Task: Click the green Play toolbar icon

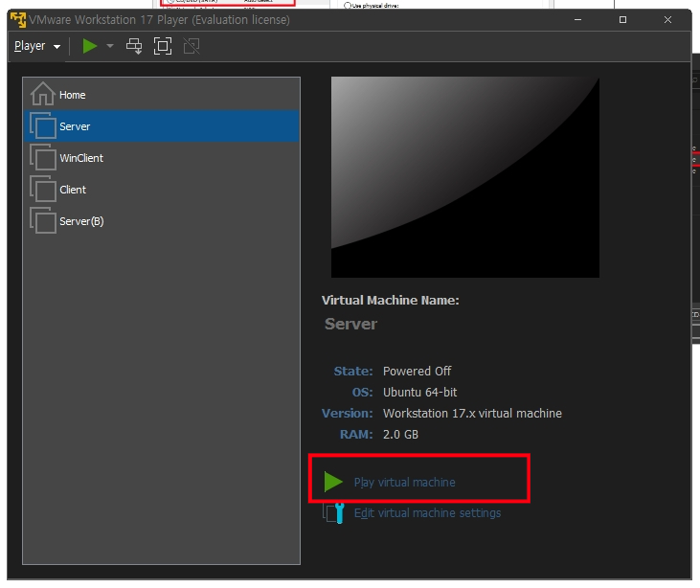Action: (90, 46)
